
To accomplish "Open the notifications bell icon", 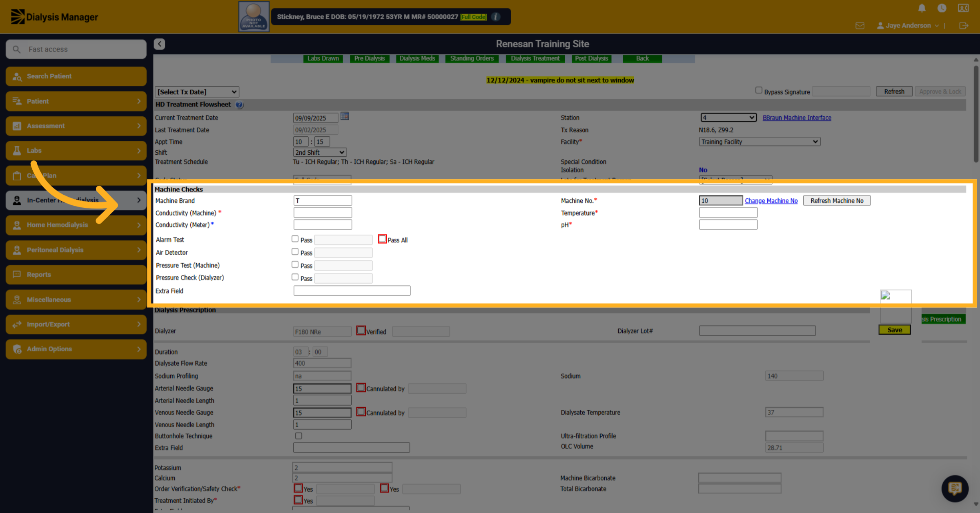I will click(x=922, y=8).
